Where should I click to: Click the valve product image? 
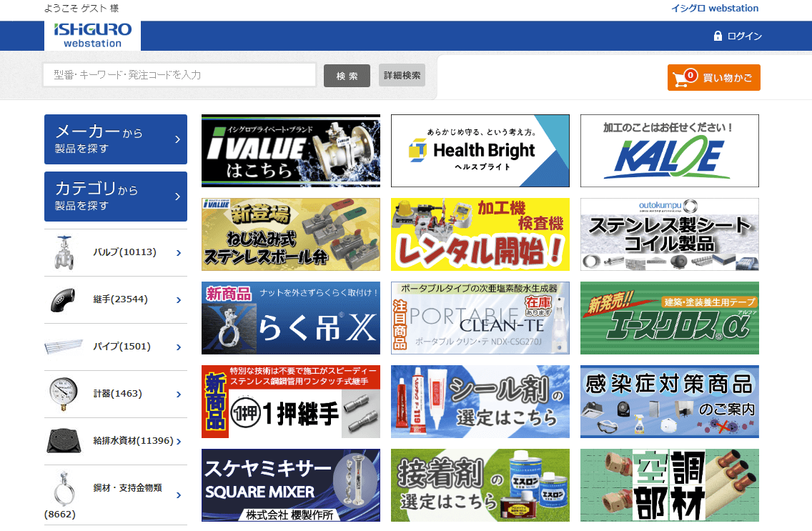(x=64, y=252)
